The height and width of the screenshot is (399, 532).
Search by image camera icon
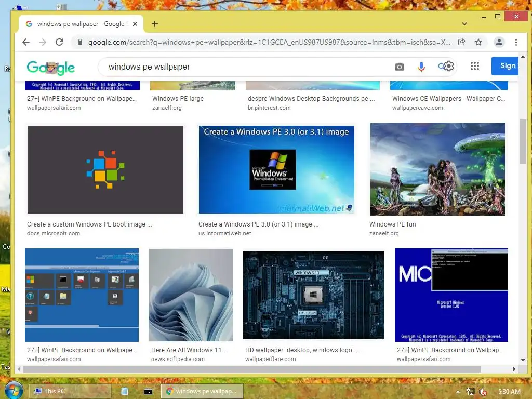click(400, 66)
